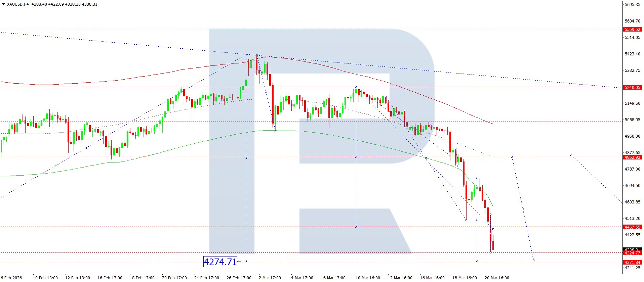The height and width of the screenshot is (282, 644).
Task: Pick the 4852.92 red price level tag
Action: [632, 157]
